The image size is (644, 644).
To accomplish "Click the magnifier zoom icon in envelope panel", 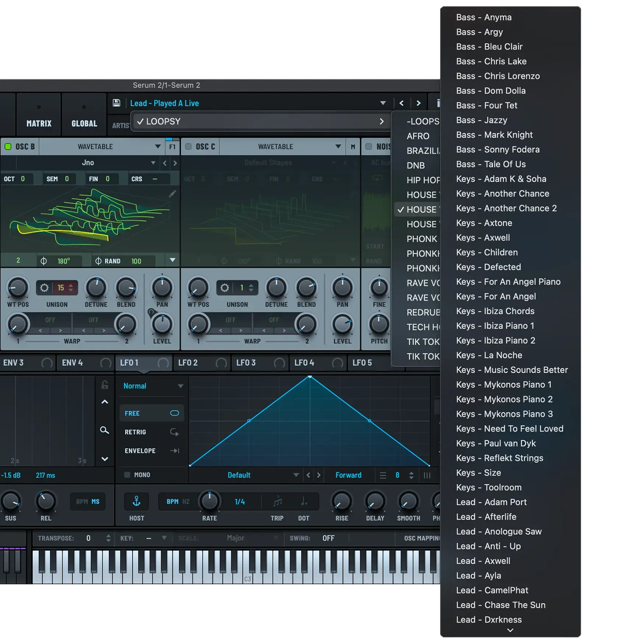I will pos(105,430).
